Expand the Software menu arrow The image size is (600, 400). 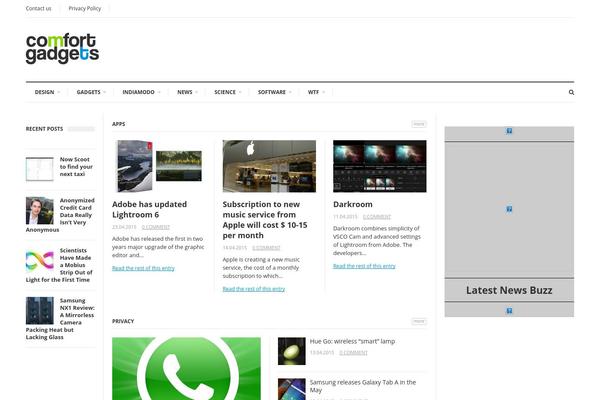coord(290,92)
